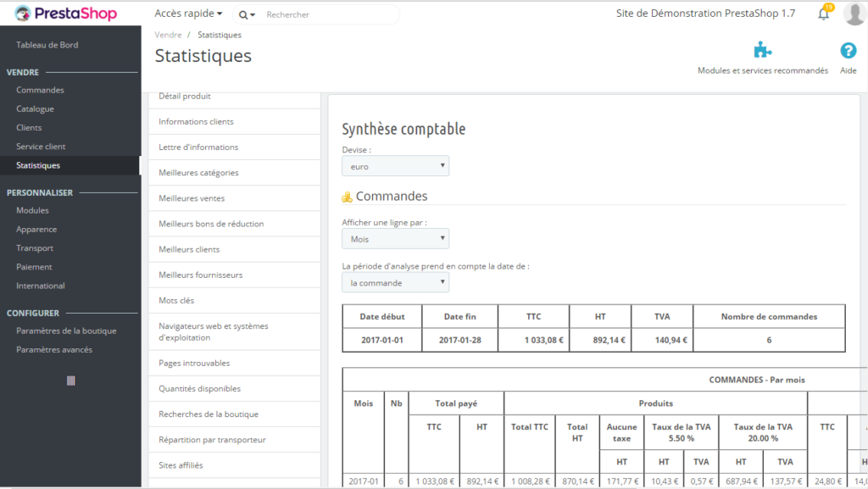Image resolution: width=868 pixels, height=489 pixels.
Task: Open the Accès rapide dropdown
Action: click(188, 14)
